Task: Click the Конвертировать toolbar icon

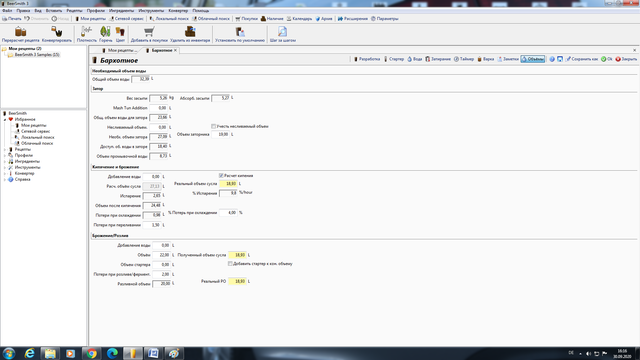Action: tap(57, 34)
